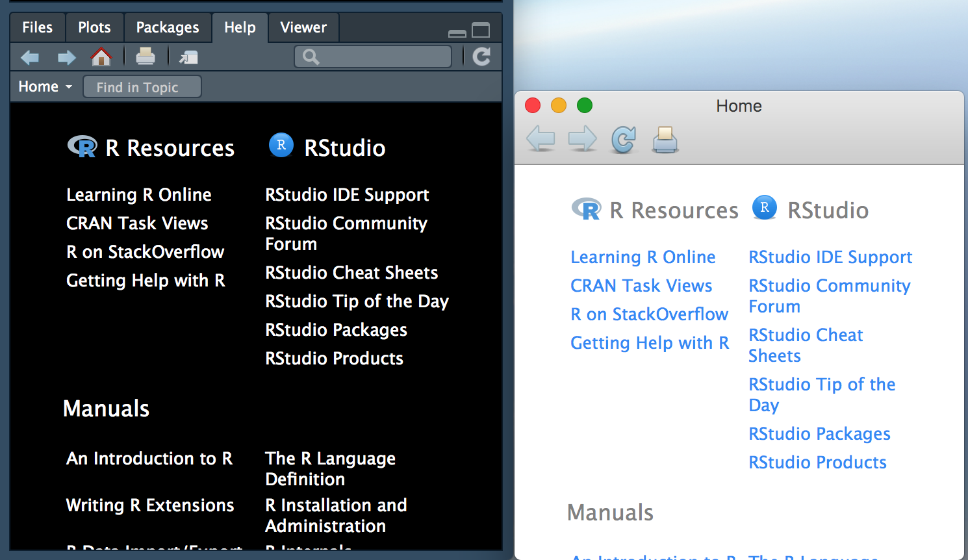Reload page in Home window
The image size is (968, 560).
click(x=624, y=139)
